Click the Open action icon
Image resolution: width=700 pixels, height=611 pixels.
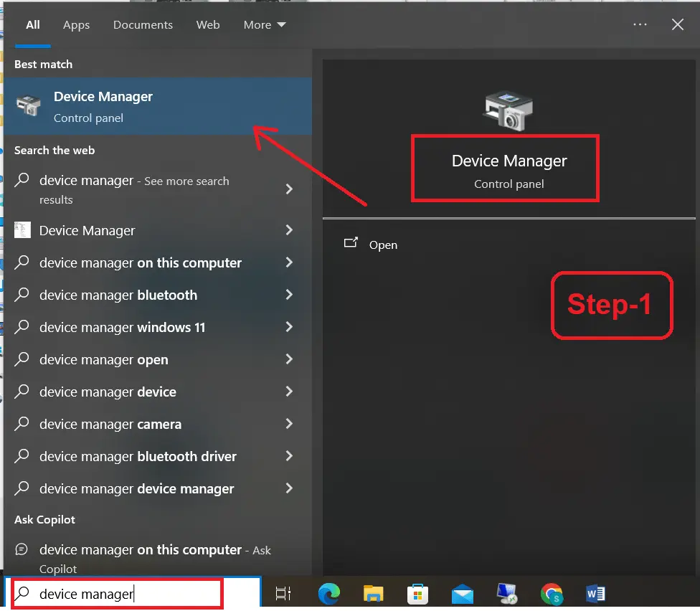tap(351, 243)
